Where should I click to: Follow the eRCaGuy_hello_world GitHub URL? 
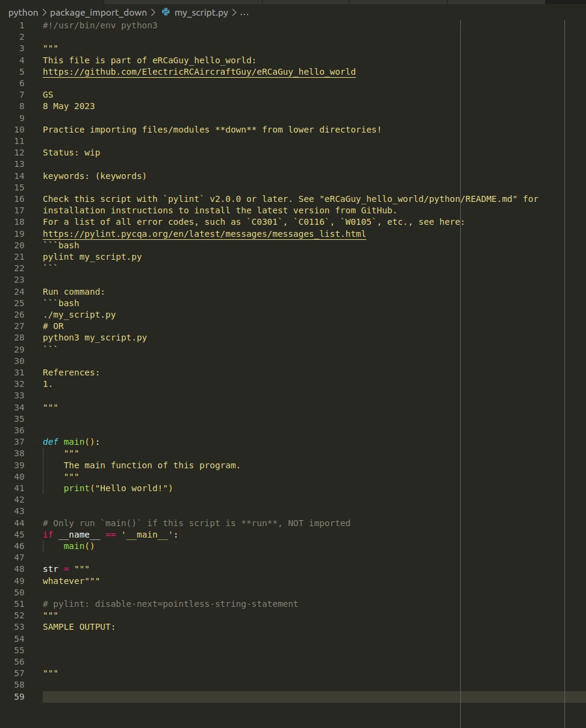pos(199,72)
